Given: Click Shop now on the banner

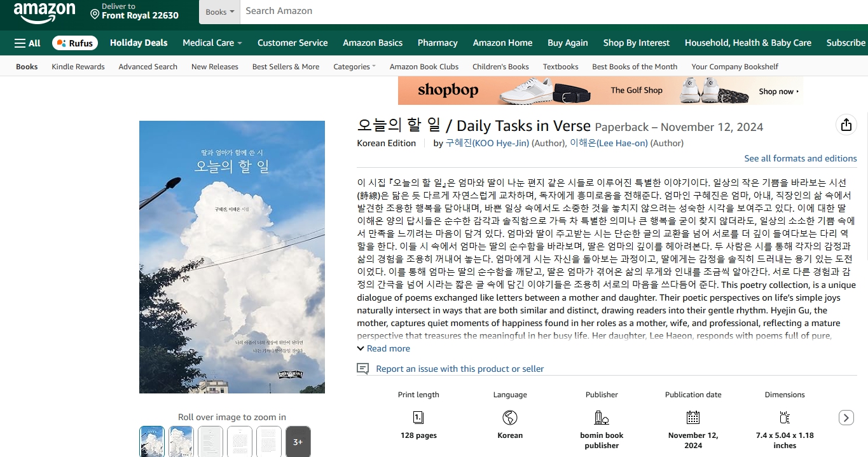Looking at the screenshot, I should [x=778, y=92].
